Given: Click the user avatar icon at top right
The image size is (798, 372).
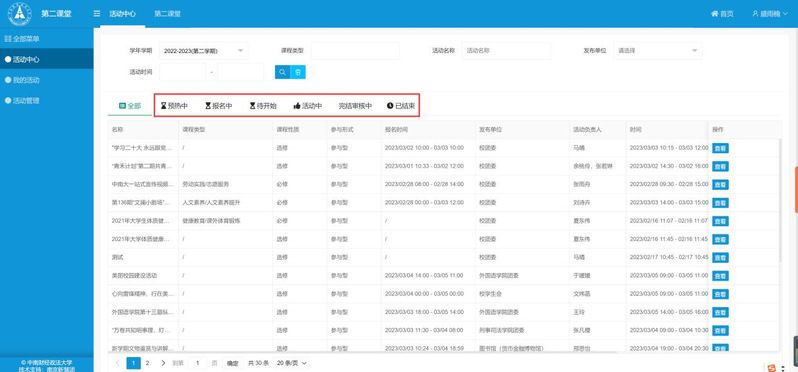Looking at the screenshot, I should 756,14.
